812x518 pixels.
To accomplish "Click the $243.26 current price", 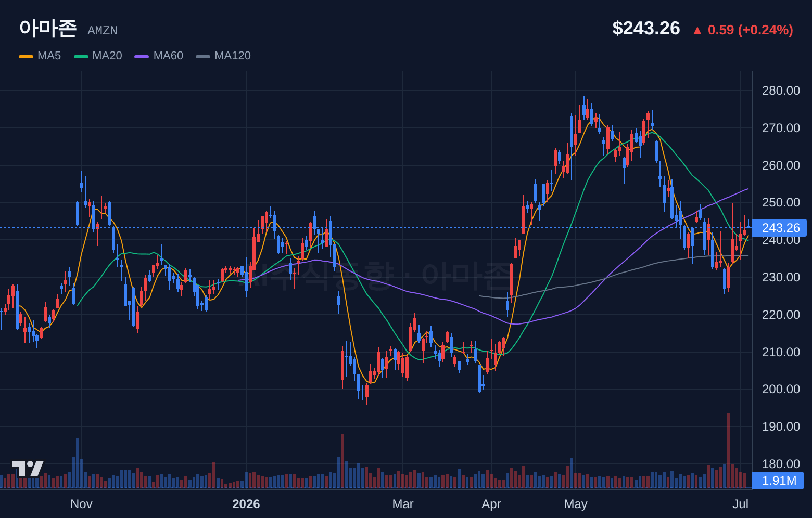I will (x=646, y=28).
